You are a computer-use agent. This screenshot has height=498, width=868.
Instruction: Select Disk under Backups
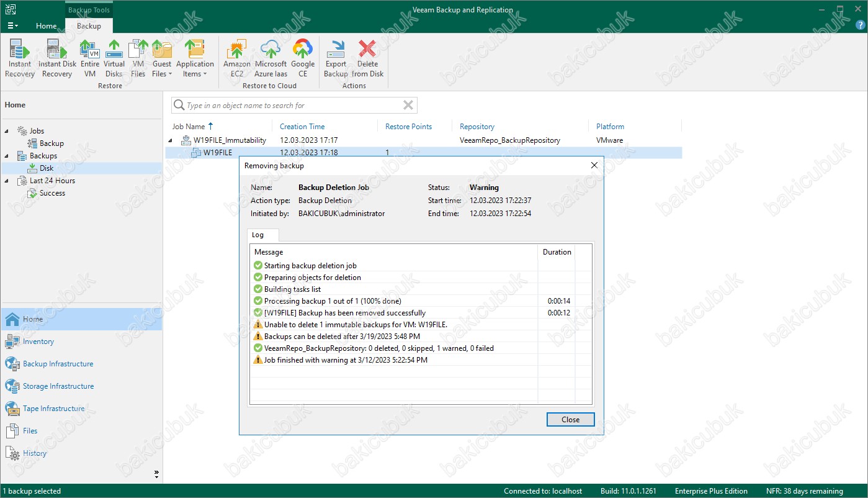(47, 168)
